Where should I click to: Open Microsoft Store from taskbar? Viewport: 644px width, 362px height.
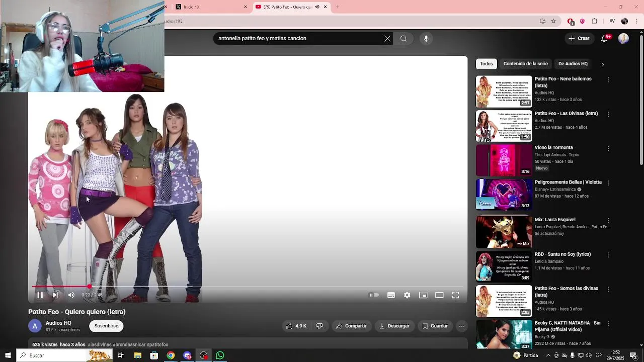pyautogui.click(x=154, y=355)
